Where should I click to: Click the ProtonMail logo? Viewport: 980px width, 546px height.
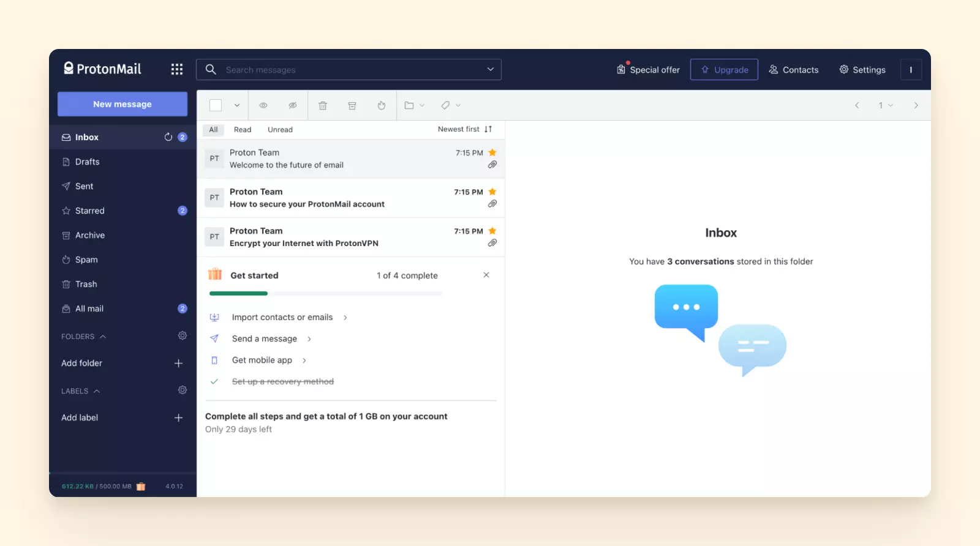(103, 69)
